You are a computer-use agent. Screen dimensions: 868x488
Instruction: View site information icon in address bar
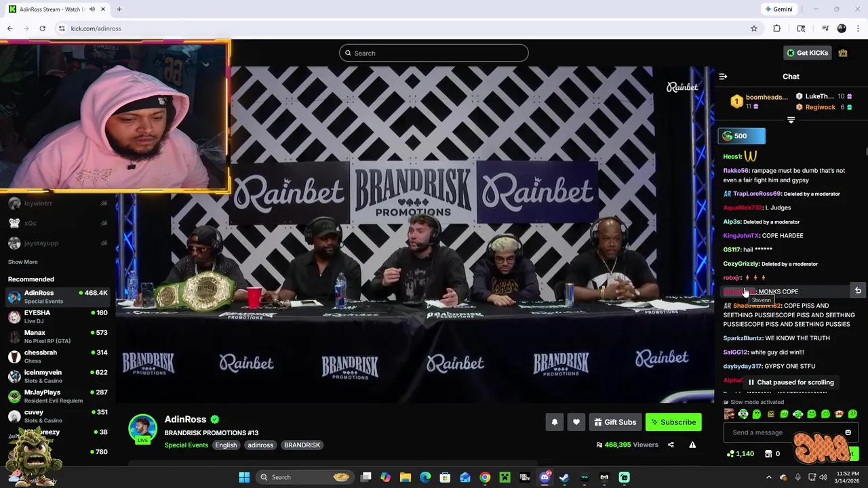[62, 28]
